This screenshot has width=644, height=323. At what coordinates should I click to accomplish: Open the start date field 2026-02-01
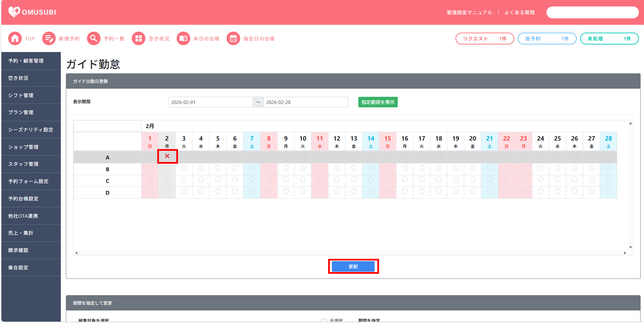(x=210, y=102)
